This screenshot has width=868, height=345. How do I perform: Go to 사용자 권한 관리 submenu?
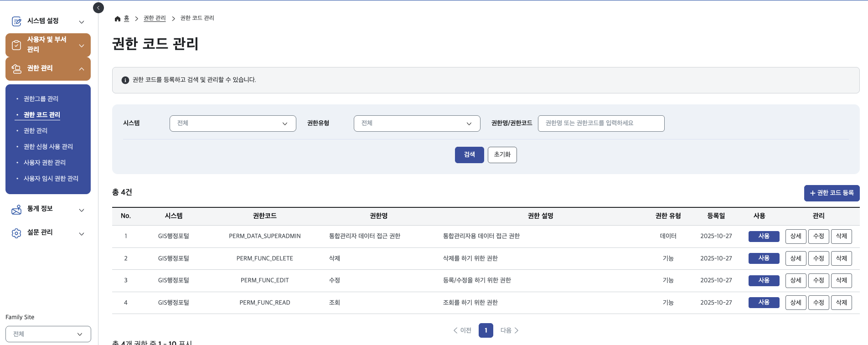[x=45, y=163]
